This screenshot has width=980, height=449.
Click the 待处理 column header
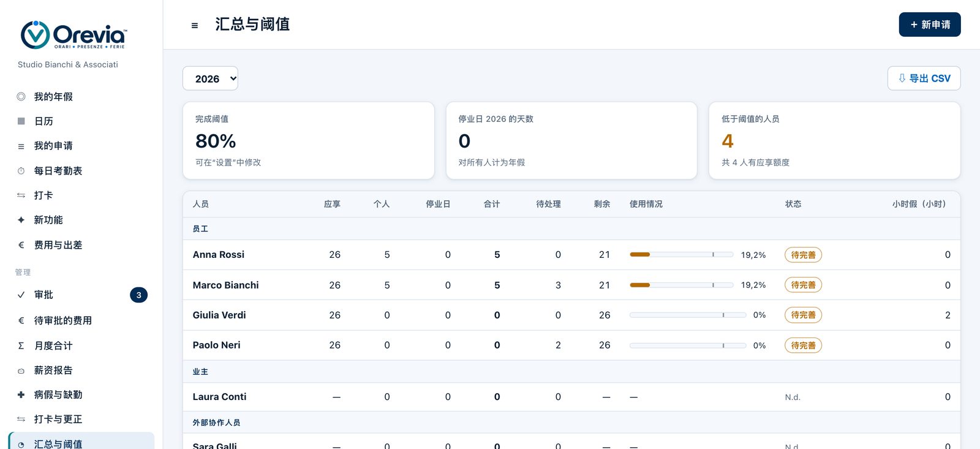[548, 204]
